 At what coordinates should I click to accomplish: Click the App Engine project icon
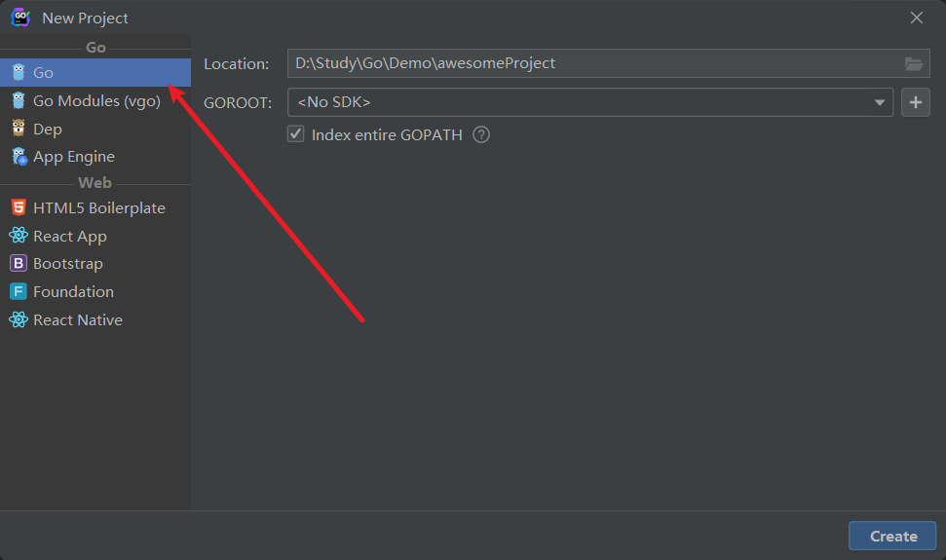[19, 157]
